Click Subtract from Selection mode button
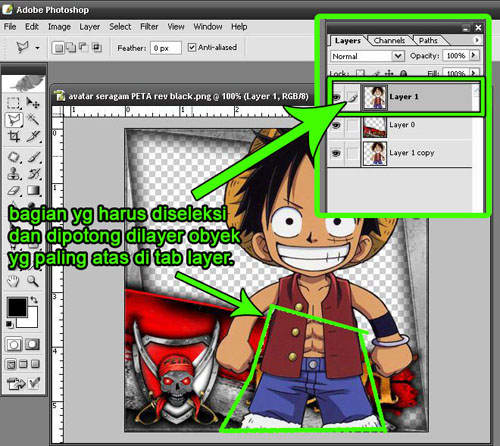 pos(84,48)
